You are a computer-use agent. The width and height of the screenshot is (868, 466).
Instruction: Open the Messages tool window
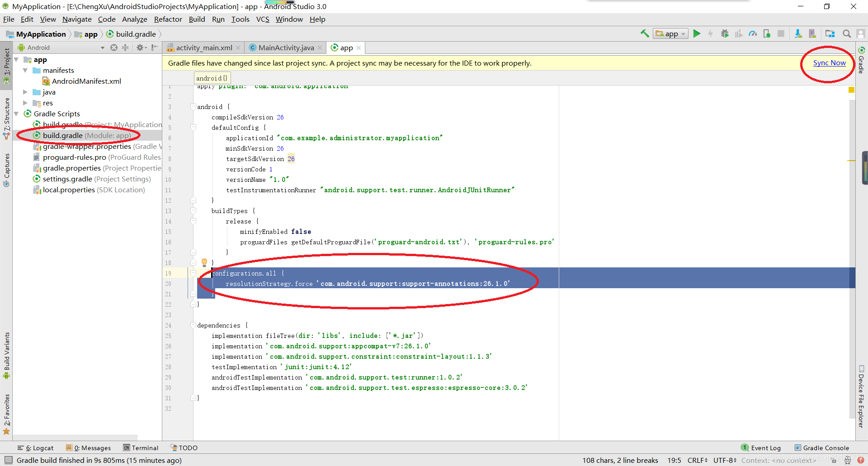click(x=88, y=448)
